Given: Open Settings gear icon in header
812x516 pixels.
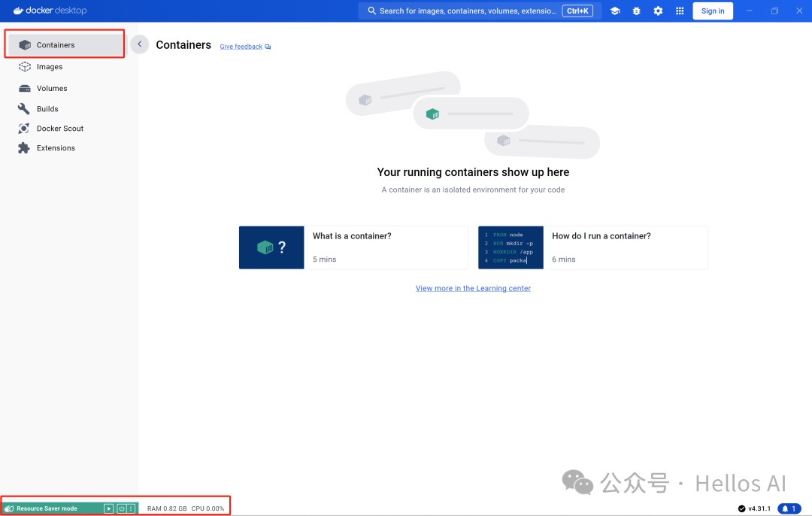Looking at the screenshot, I should click(x=658, y=11).
